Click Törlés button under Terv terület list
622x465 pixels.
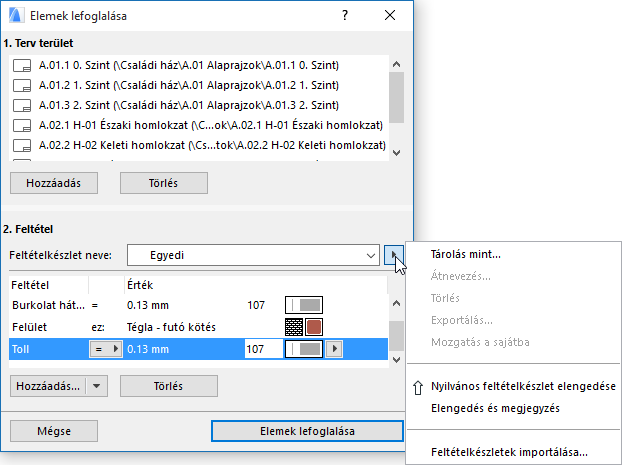164,183
